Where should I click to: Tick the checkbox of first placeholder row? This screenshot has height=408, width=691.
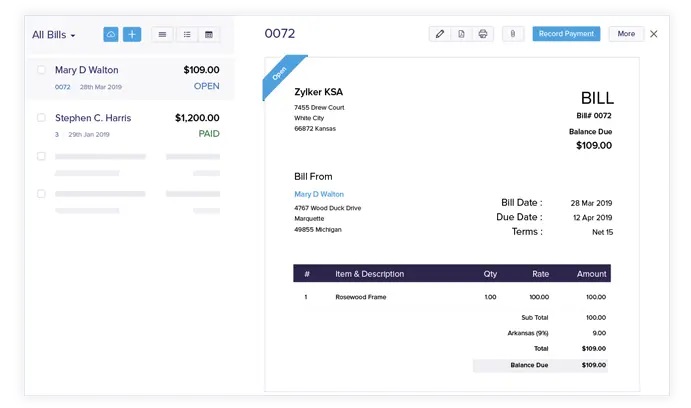(x=41, y=156)
